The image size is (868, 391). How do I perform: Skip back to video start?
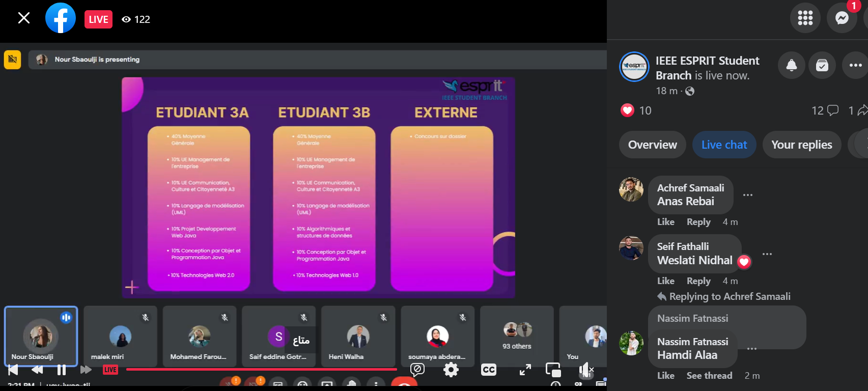point(13,370)
